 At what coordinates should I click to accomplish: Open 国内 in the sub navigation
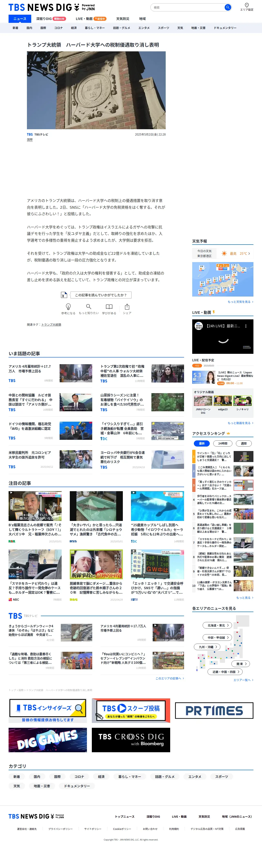tap(29, 28)
